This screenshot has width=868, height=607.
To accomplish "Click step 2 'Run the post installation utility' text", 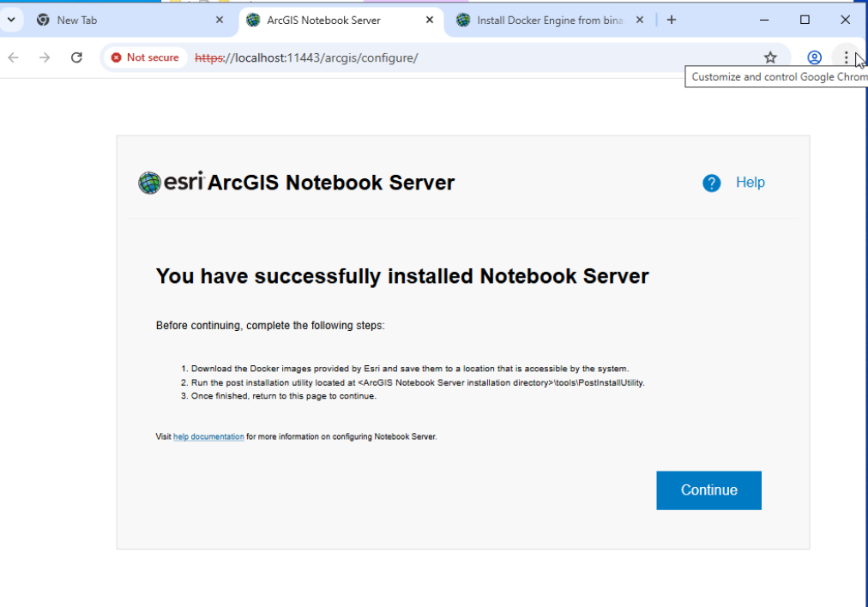I will click(418, 383).
